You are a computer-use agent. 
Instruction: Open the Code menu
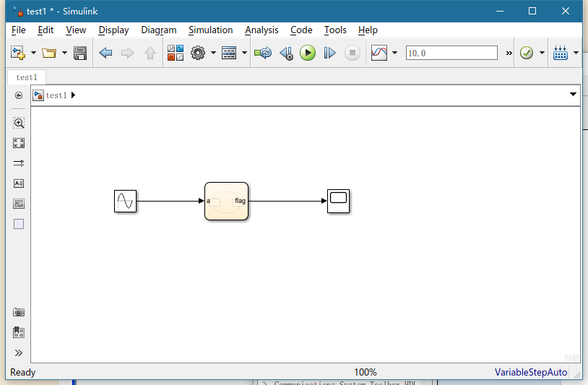pyautogui.click(x=301, y=30)
